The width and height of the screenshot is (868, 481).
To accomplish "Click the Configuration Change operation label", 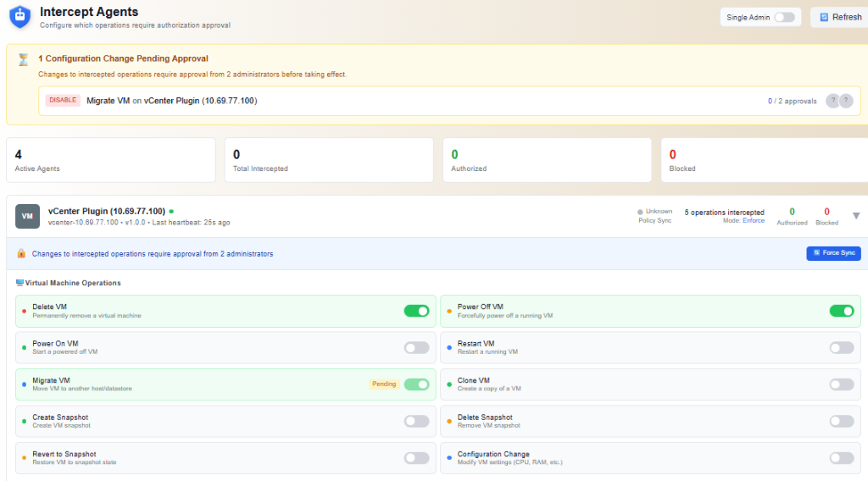I will point(493,454).
